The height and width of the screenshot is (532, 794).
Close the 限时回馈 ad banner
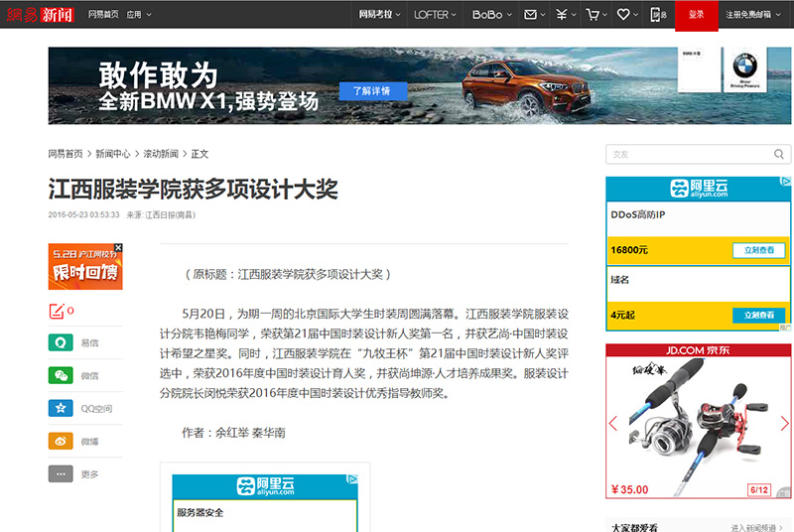tap(118, 248)
